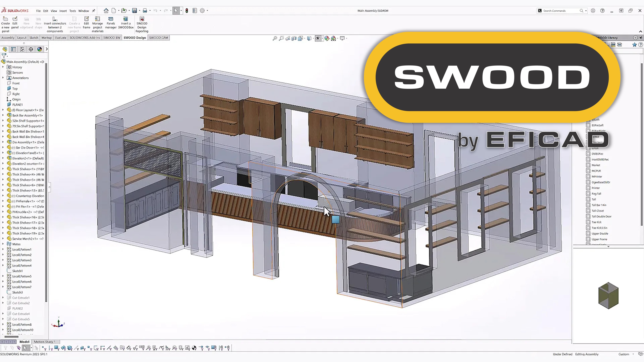The height and width of the screenshot is (362, 644).
Task: Open the Options gear dropdown arrow
Action: [207, 11]
